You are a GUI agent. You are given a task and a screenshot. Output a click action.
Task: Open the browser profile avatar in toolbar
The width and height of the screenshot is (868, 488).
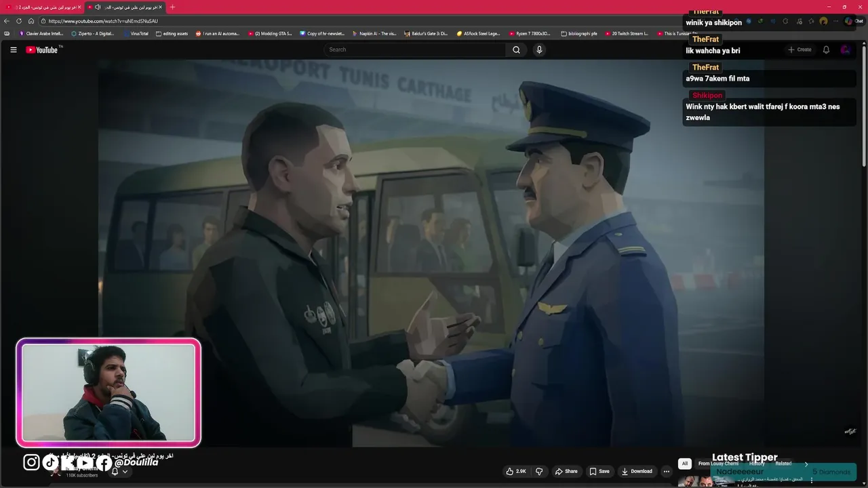pos(823,21)
